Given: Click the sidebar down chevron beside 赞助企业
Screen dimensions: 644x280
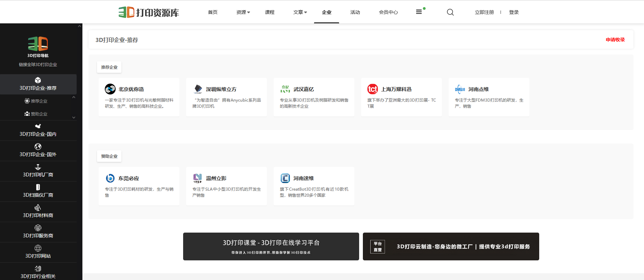Looking at the screenshot, I should pyautogui.click(x=74, y=117).
